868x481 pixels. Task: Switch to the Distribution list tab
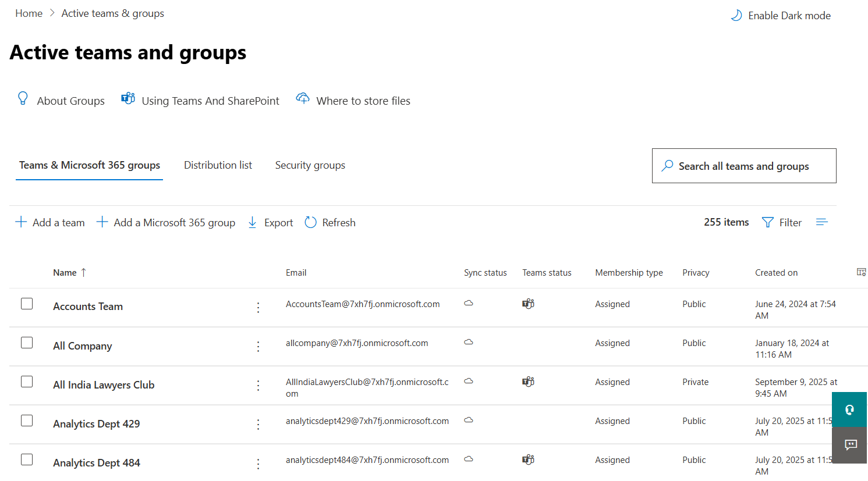218,165
